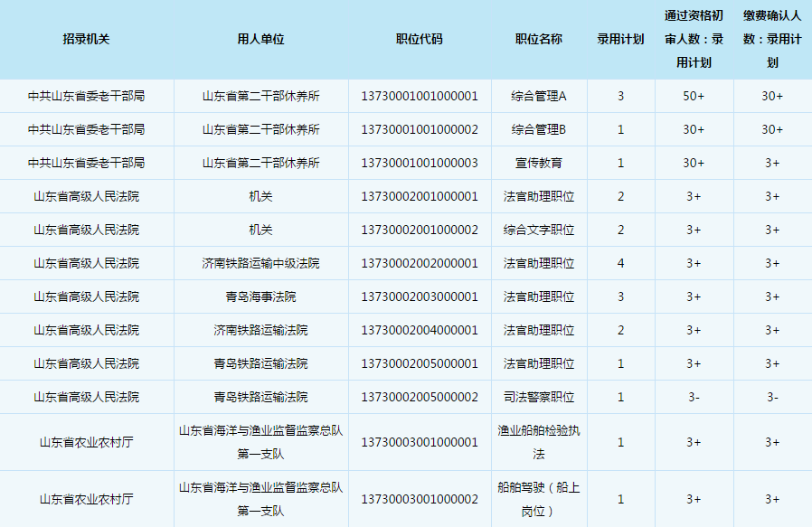Select position code 1373000100100­0003
The image size is (812, 527).
tap(420, 163)
